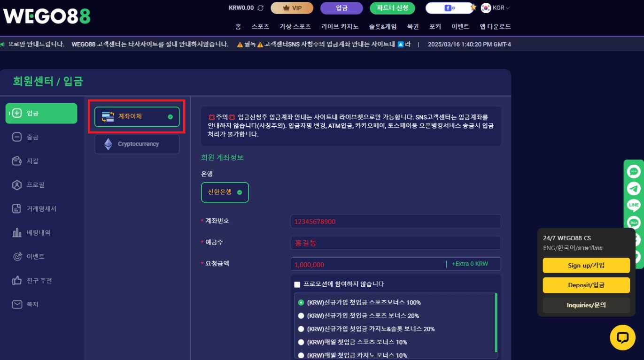This screenshot has height=360, width=644.
Task: Open the yellow live chat bubble
Action: pyautogui.click(x=622, y=337)
